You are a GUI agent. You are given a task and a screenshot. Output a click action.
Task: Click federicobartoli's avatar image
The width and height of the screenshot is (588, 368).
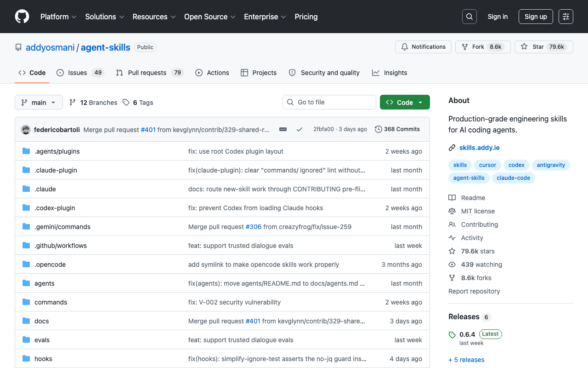[x=26, y=129]
